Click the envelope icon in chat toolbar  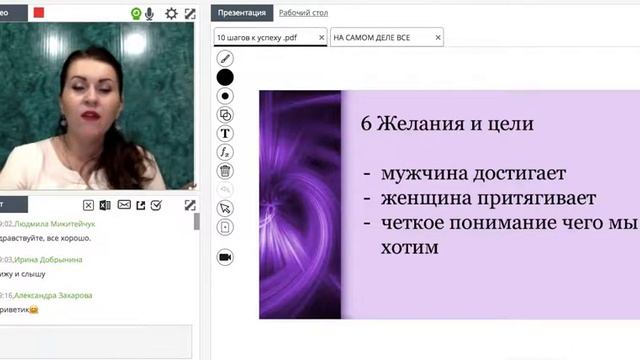(124, 204)
